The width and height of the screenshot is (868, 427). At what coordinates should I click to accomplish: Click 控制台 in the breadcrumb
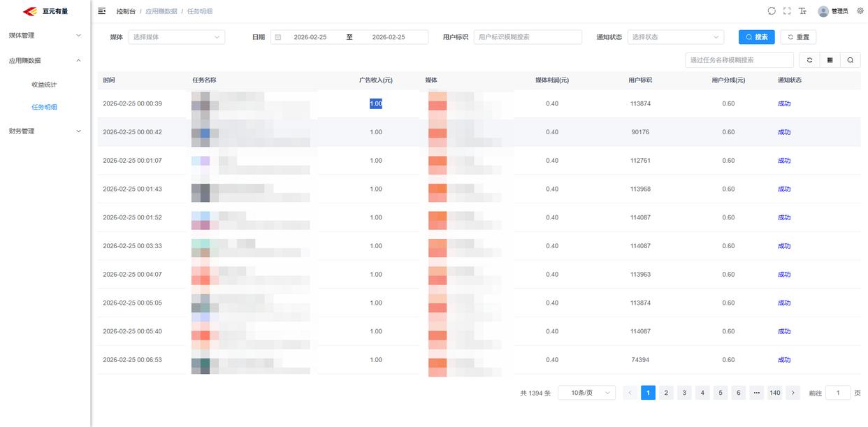point(126,12)
